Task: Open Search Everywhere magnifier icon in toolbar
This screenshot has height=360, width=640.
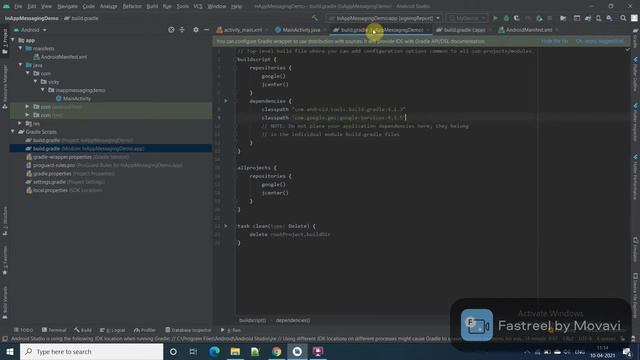Action: click(623, 18)
